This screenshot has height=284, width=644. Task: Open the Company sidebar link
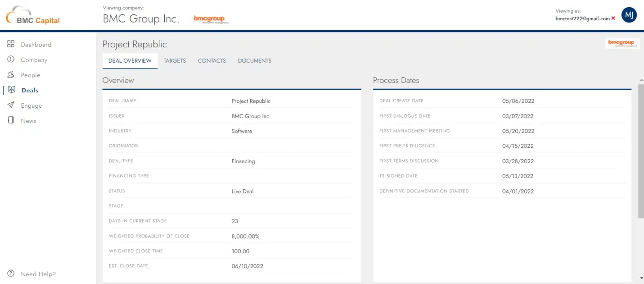point(34,60)
